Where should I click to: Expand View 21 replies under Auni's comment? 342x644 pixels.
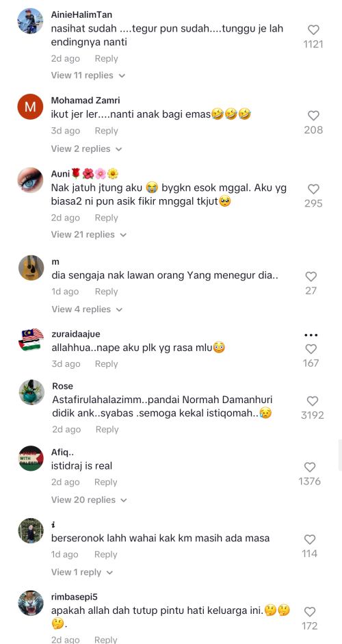click(x=89, y=235)
